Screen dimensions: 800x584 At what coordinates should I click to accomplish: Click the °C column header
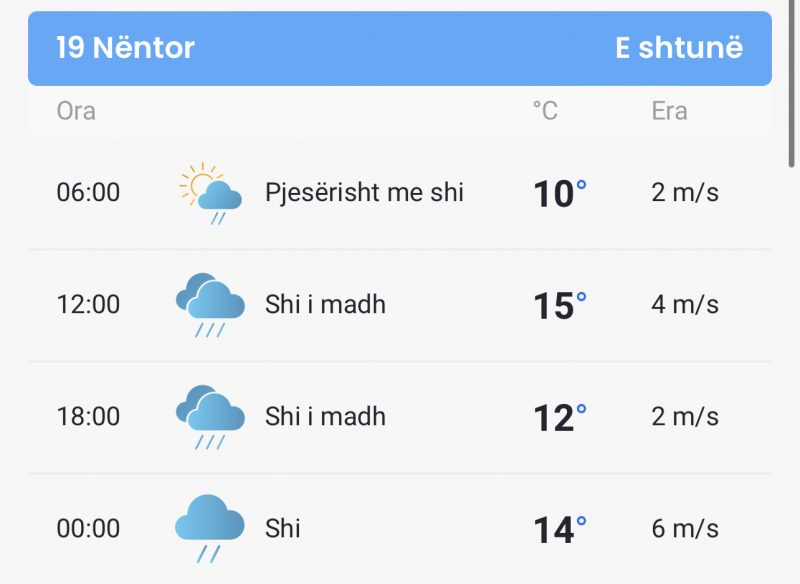[545, 111]
